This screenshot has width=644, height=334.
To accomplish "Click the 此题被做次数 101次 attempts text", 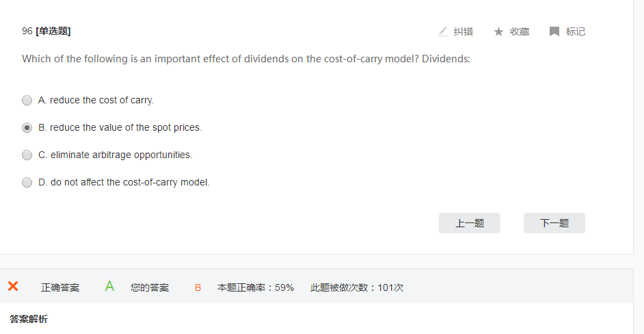I will tap(357, 287).
